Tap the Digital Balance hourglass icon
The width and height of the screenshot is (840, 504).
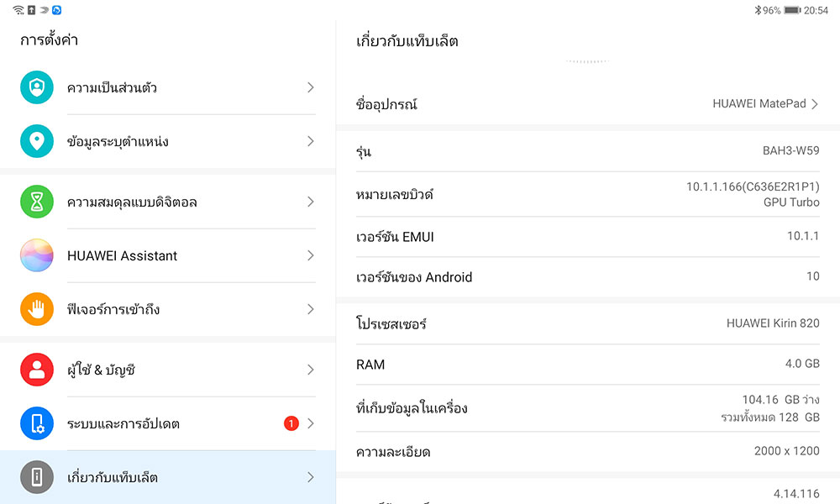coord(37,202)
